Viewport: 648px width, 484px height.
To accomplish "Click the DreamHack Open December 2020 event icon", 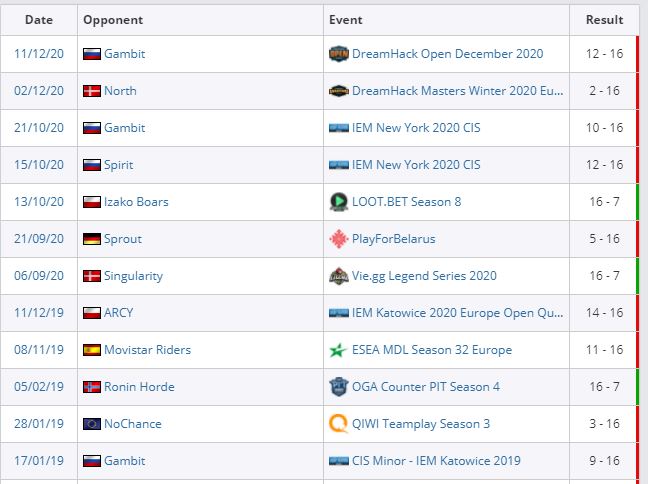I will point(338,54).
